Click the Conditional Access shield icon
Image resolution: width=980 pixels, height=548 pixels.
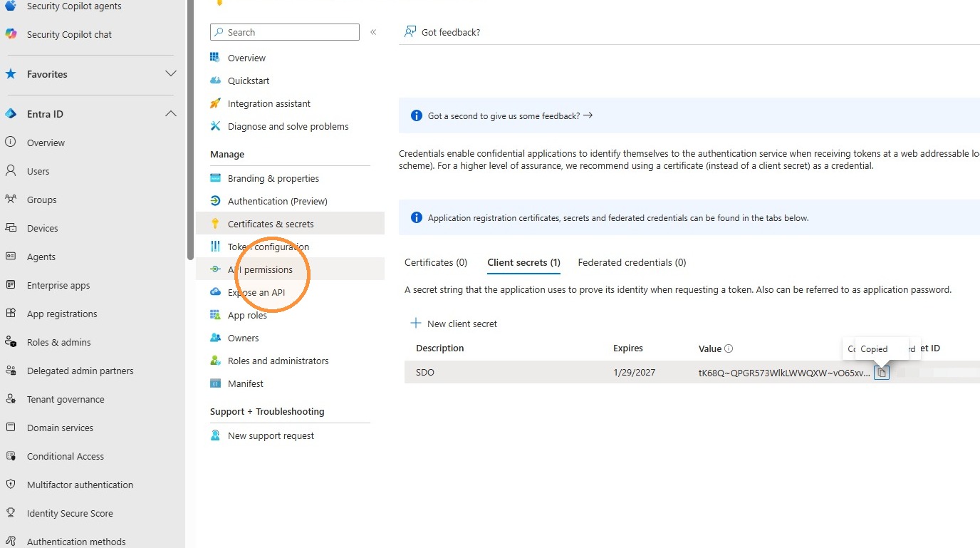tap(11, 456)
